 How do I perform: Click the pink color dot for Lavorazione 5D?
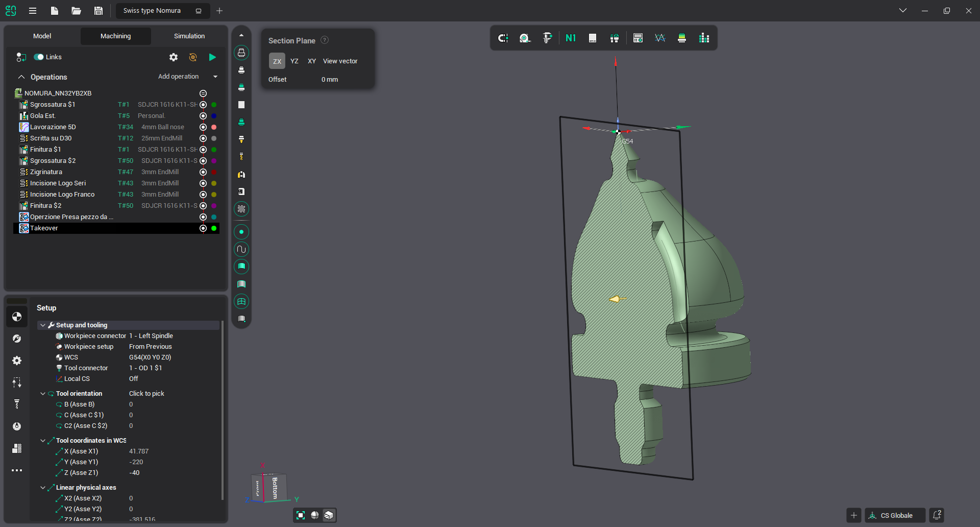[214, 127]
